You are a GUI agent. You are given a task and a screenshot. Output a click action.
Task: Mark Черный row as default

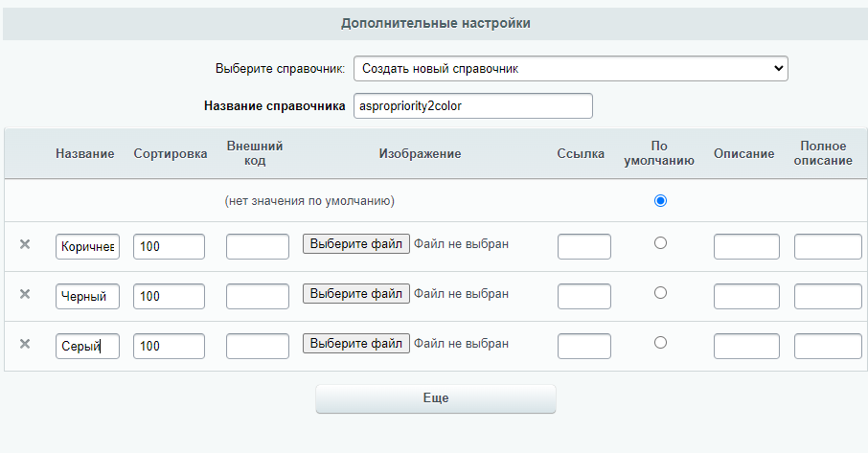(660, 293)
